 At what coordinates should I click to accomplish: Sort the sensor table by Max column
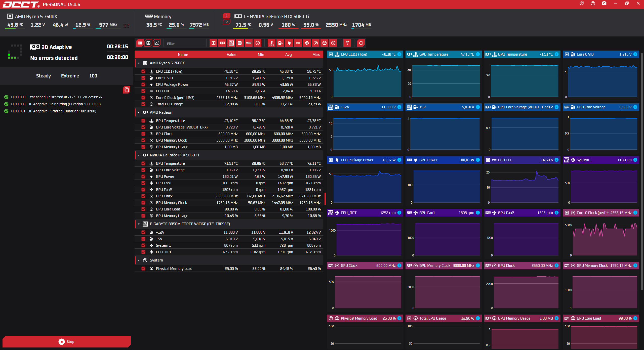click(316, 55)
